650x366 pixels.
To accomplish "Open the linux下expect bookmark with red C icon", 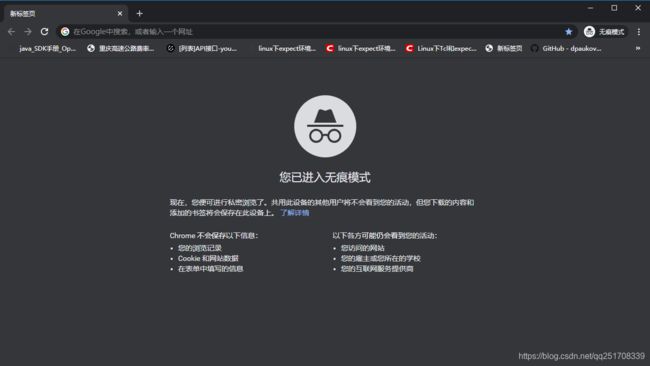I will pos(360,48).
